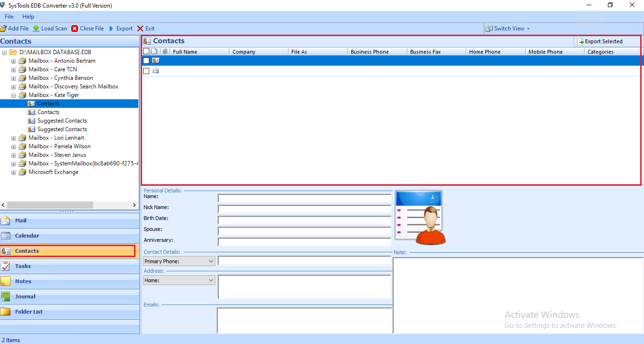Click the Tasks checkmark icon in navigation pane

[5, 266]
